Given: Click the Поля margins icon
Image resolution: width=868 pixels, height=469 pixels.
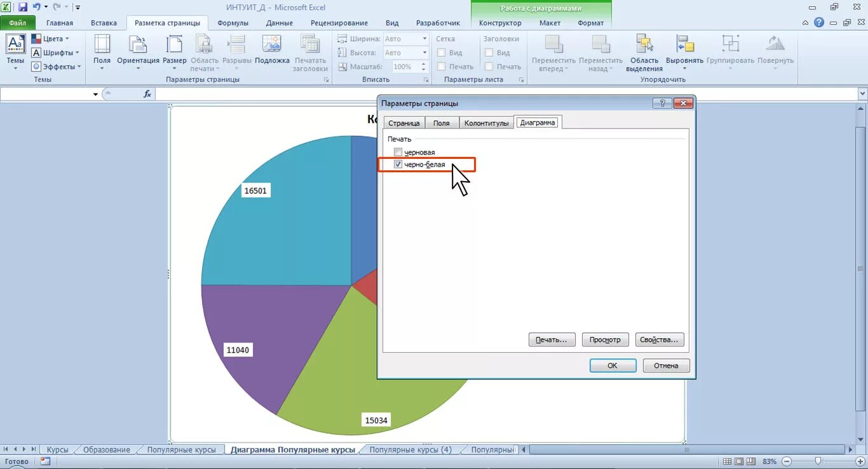Looking at the screenshot, I should [x=102, y=52].
